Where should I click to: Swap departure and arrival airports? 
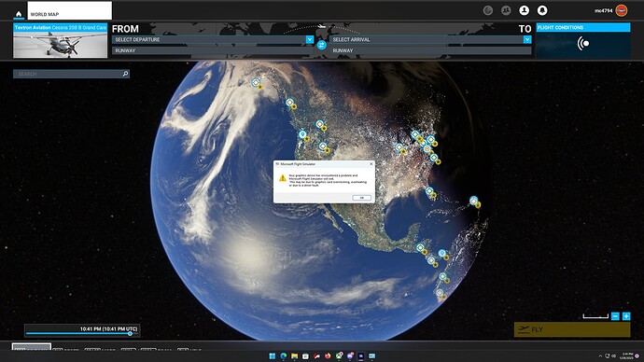click(x=322, y=45)
